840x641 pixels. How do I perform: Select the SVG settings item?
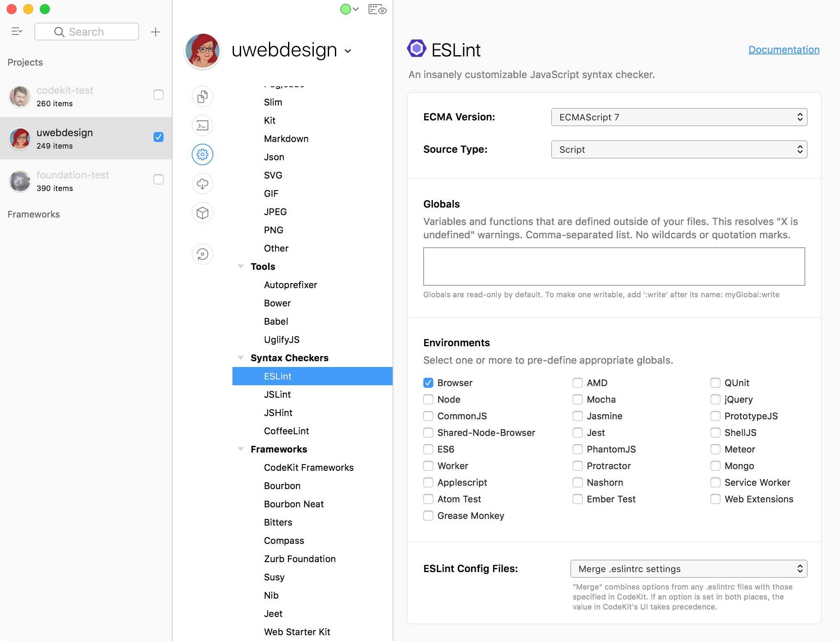(x=273, y=175)
